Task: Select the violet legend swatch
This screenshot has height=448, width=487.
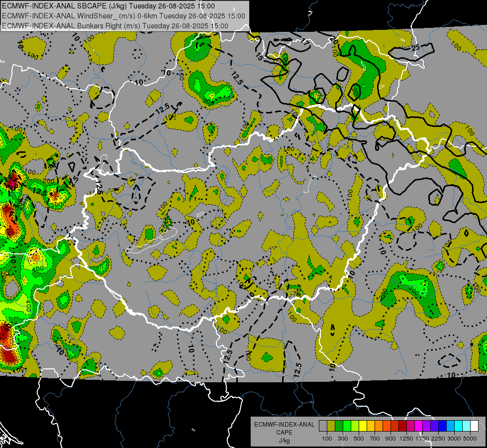Action: 434,426
